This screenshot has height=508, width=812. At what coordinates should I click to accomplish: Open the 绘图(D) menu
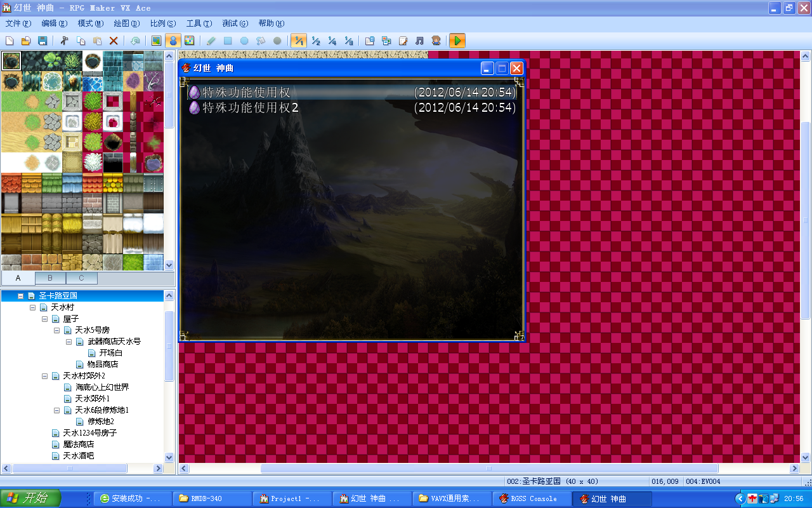coord(126,23)
